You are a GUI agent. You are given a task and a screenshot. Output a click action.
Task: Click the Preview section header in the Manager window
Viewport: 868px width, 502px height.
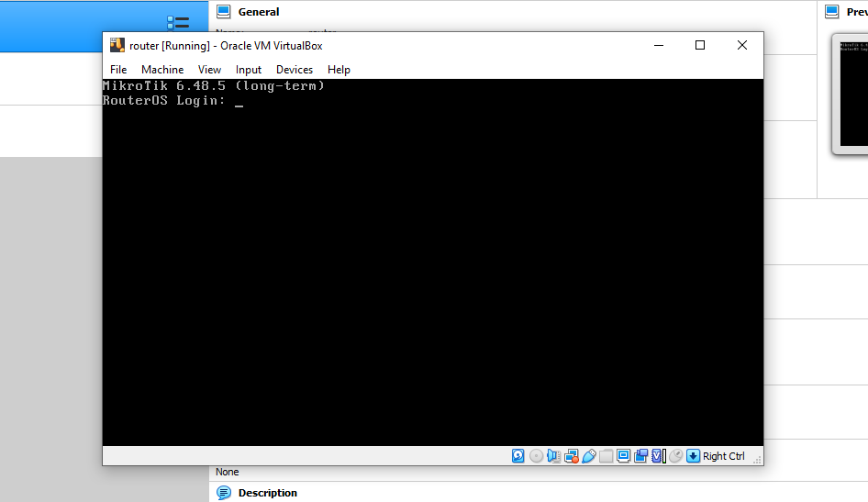(857, 12)
